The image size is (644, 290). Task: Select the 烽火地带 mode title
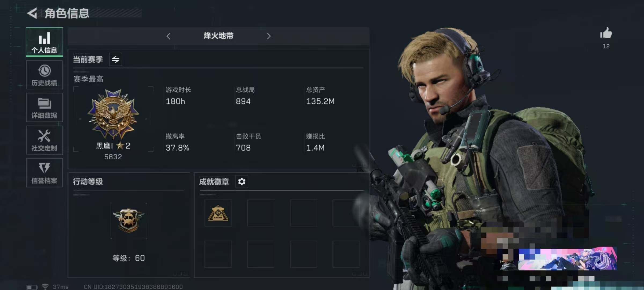pyautogui.click(x=218, y=36)
